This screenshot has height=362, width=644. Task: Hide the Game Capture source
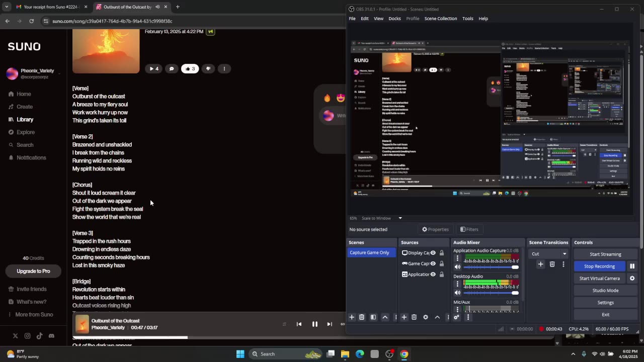(433, 263)
